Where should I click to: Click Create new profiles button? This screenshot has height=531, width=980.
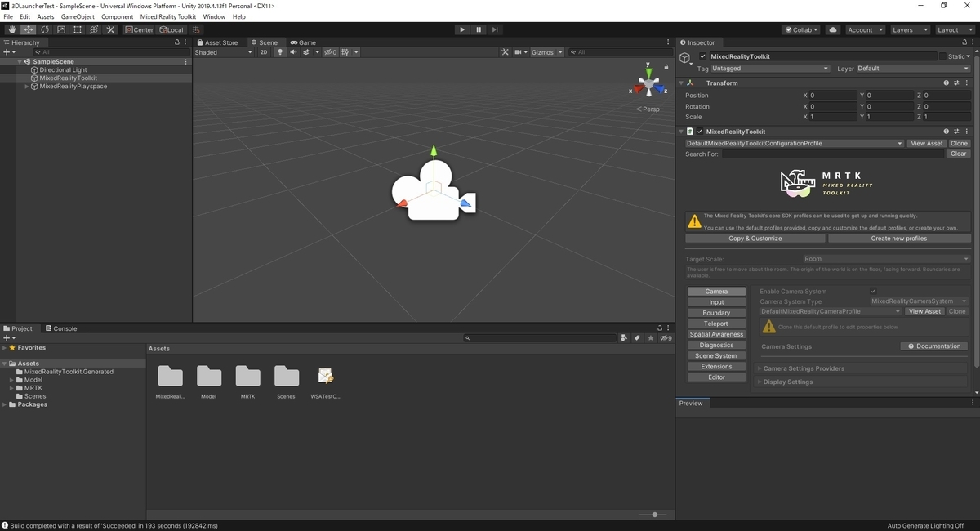coord(898,239)
